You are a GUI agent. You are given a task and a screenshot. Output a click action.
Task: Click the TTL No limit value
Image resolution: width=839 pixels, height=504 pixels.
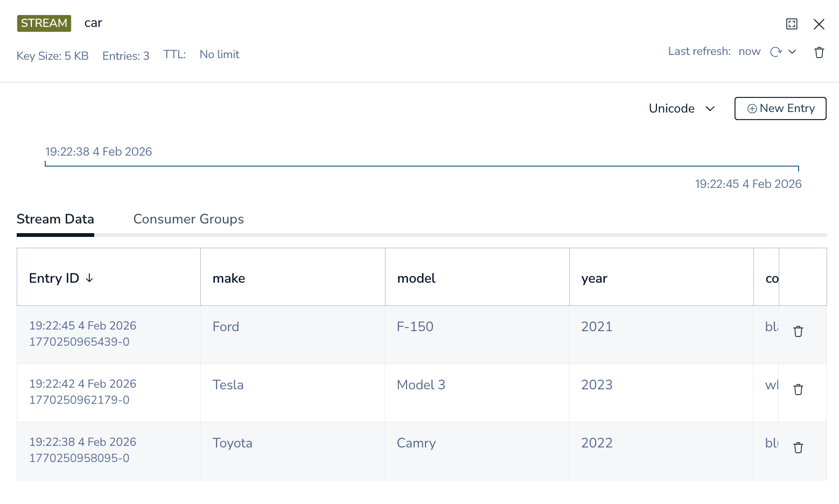[x=219, y=54]
